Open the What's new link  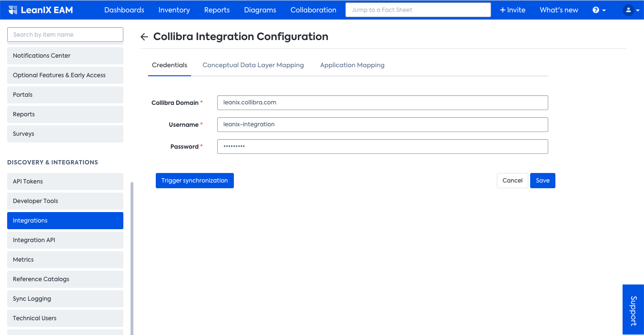pyautogui.click(x=559, y=10)
